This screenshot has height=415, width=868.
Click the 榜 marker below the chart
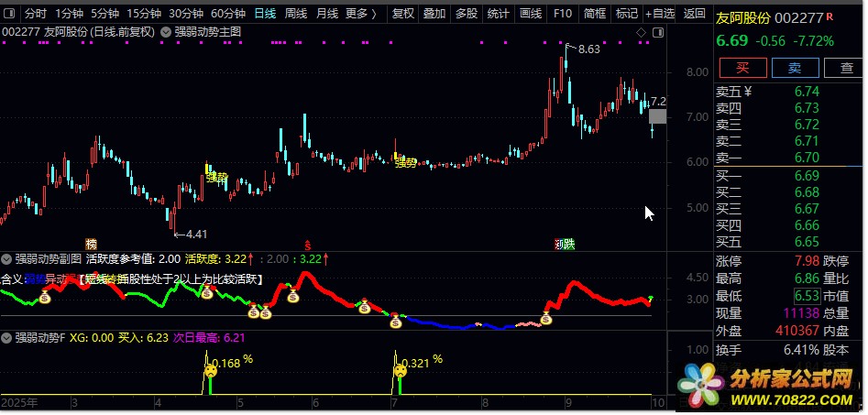pos(91,244)
